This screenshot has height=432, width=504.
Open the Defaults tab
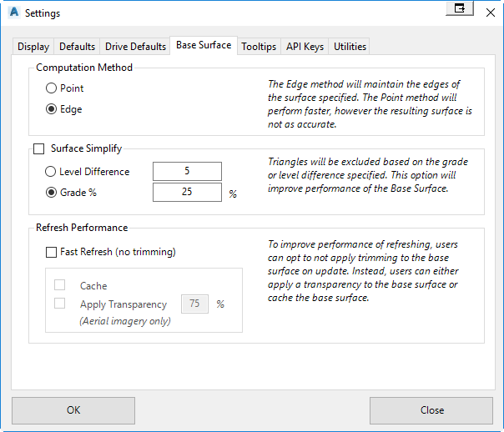click(77, 47)
